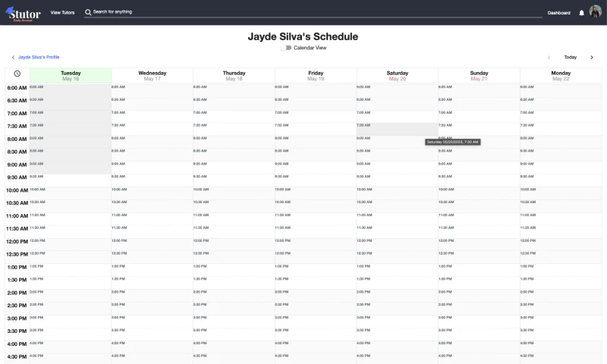Click the search magnifier icon
This screenshot has width=607, height=364.
coord(88,13)
